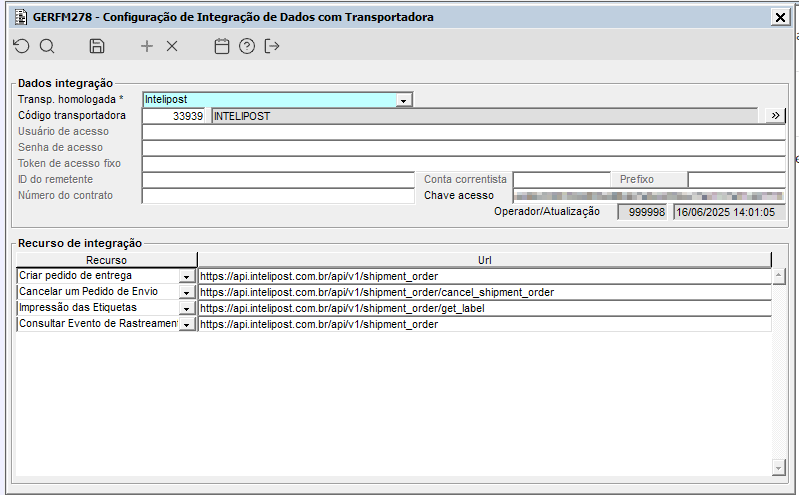The image size is (799, 495).
Task: Click the grid scrollbar up arrow
Action: point(779,276)
